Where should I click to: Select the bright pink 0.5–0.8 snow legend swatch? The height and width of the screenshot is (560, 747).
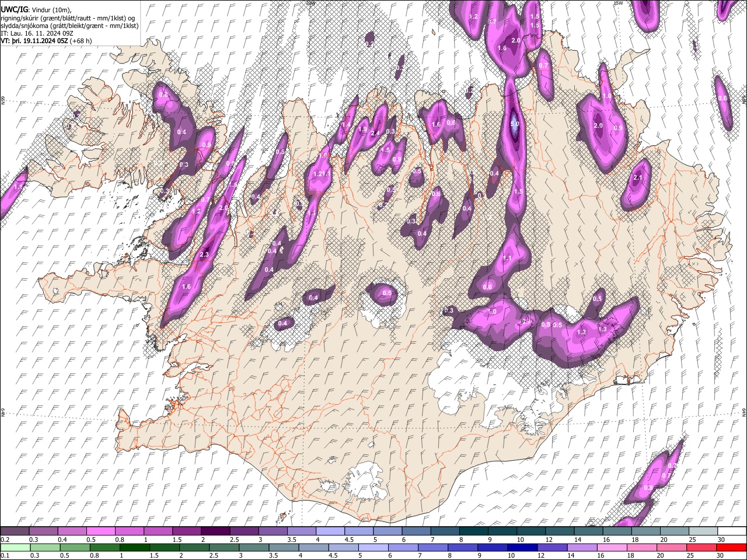click(x=100, y=531)
